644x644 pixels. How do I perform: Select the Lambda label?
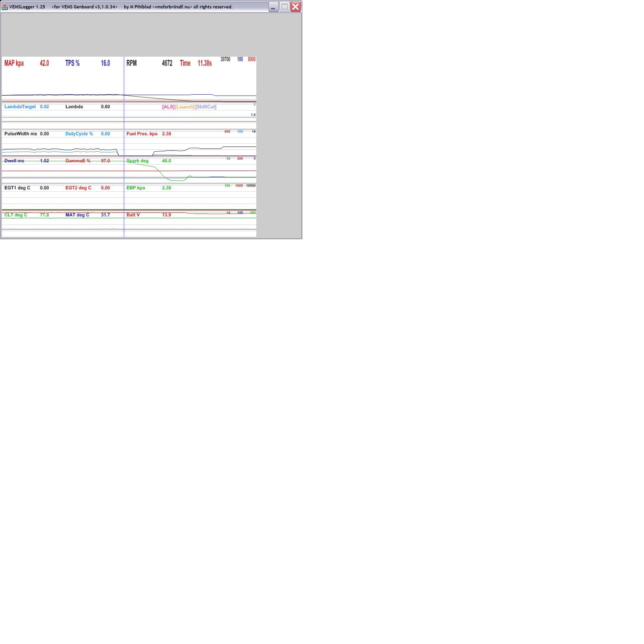pos(74,107)
